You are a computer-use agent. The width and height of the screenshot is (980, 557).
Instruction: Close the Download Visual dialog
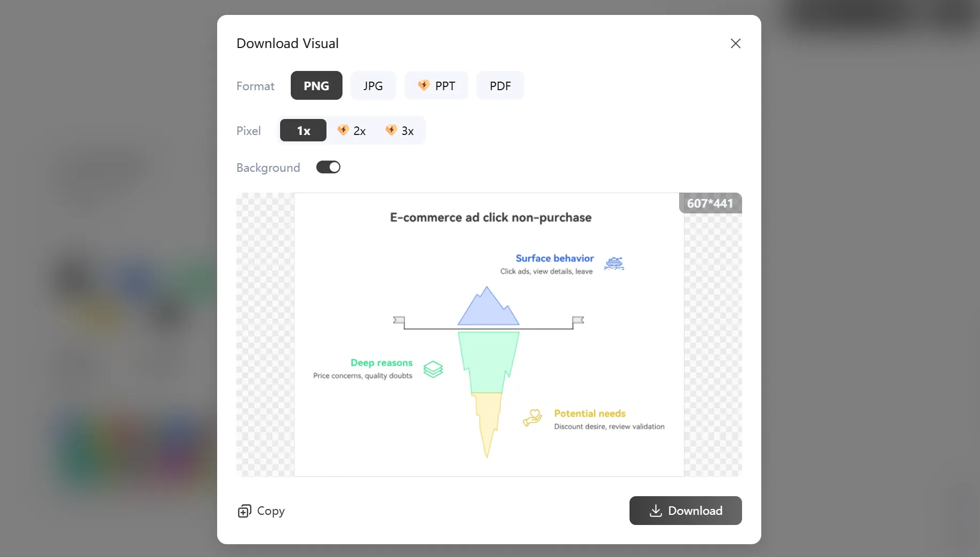pyautogui.click(x=735, y=44)
